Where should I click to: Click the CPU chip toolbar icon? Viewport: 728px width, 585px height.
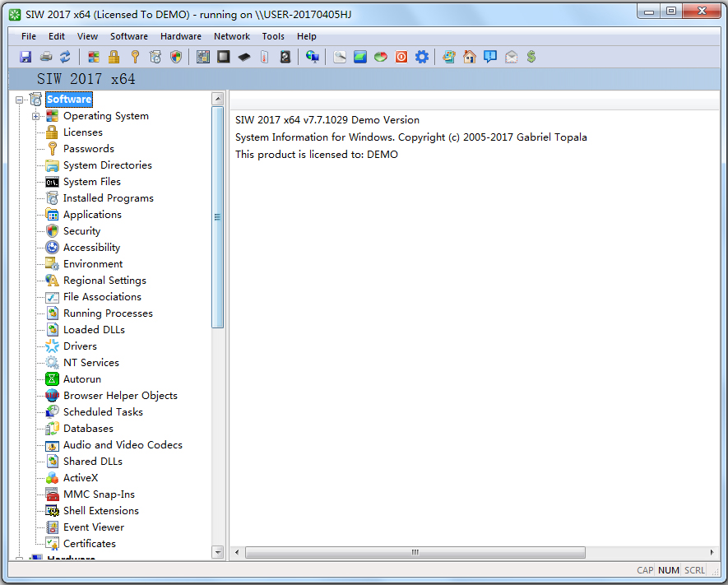[x=223, y=57]
